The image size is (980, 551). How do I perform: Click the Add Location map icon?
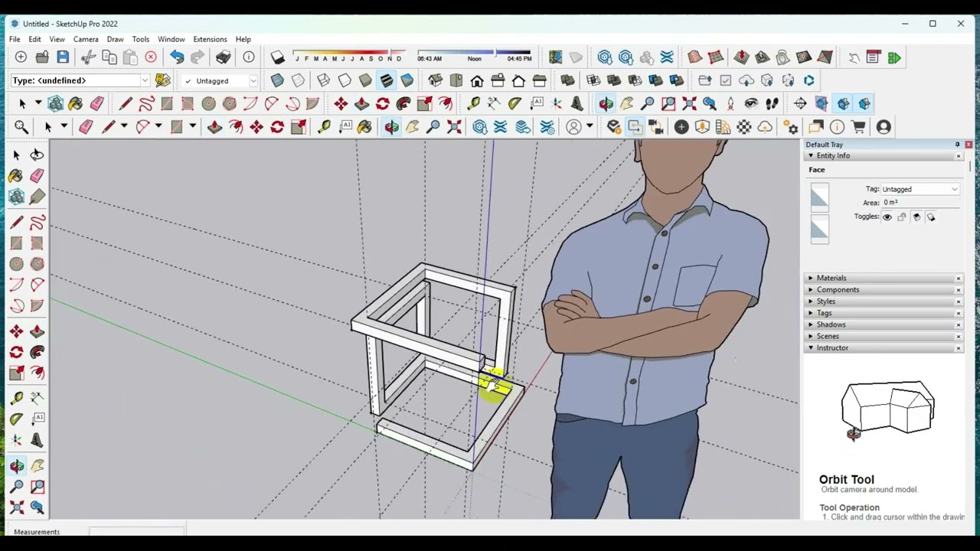(x=555, y=57)
